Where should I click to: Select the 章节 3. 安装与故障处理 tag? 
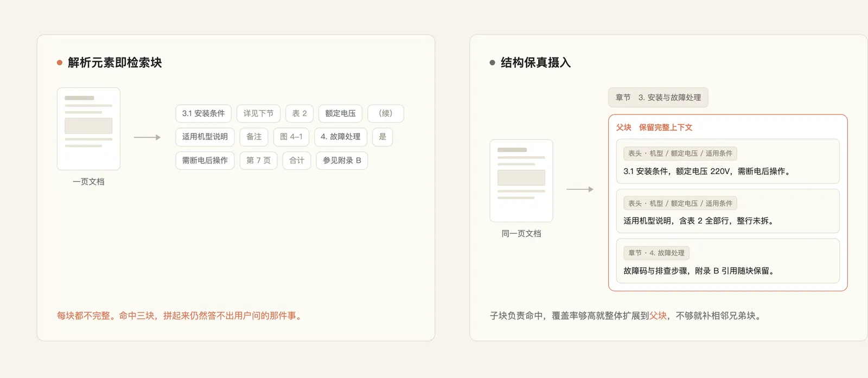point(658,98)
